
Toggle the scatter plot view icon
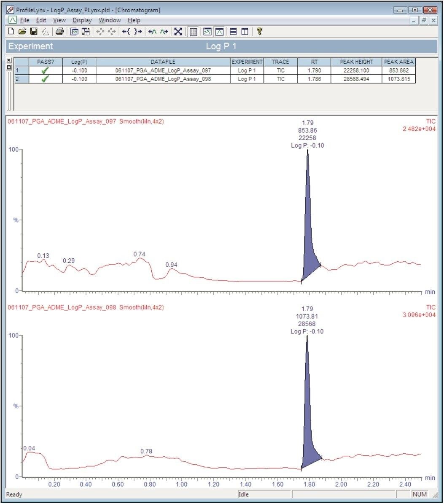coord(207,32)
